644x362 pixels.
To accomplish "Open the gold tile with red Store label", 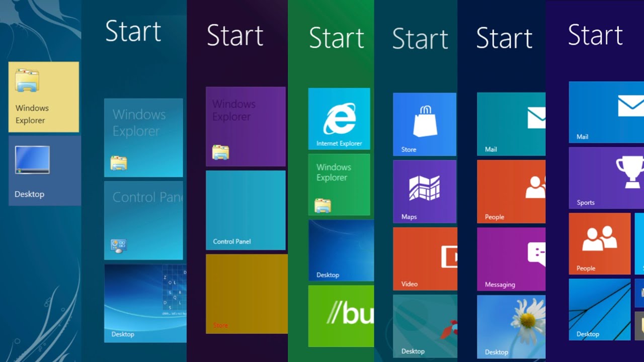I will [247, 294].
